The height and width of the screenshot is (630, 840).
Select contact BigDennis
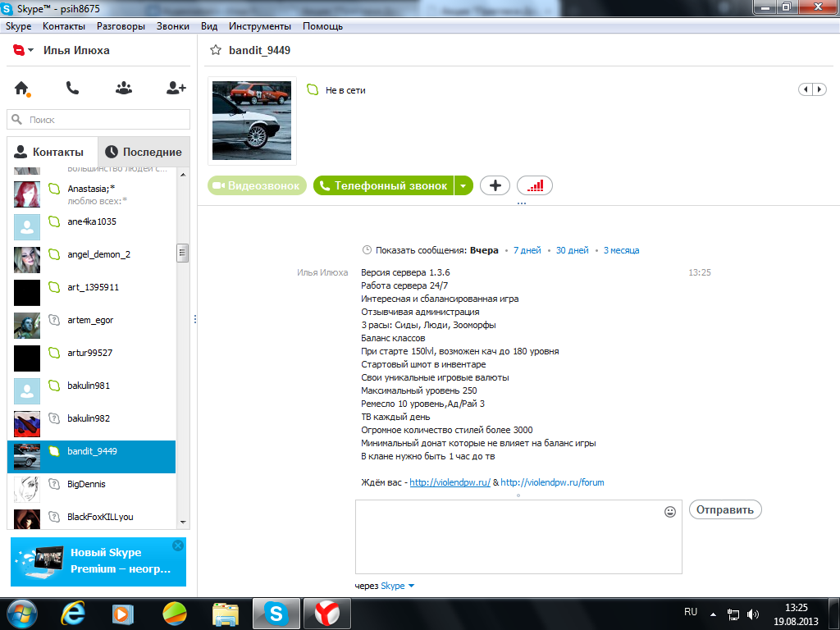[x=92, y=489]
